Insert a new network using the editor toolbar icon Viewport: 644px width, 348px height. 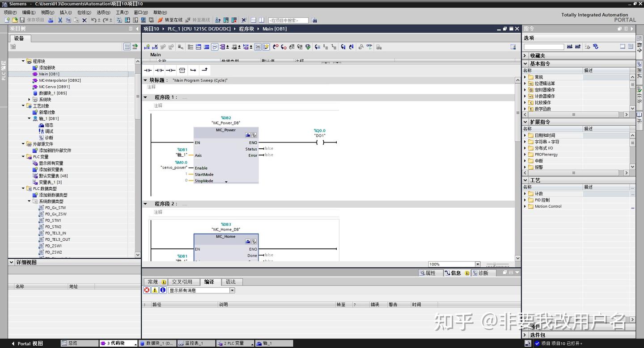(x=146, y=47)
